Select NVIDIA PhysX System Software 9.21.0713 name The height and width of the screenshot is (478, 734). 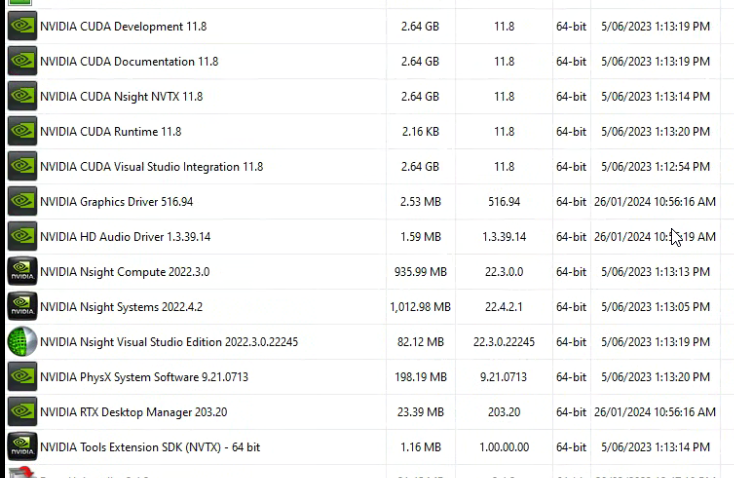tap(144, 377)
